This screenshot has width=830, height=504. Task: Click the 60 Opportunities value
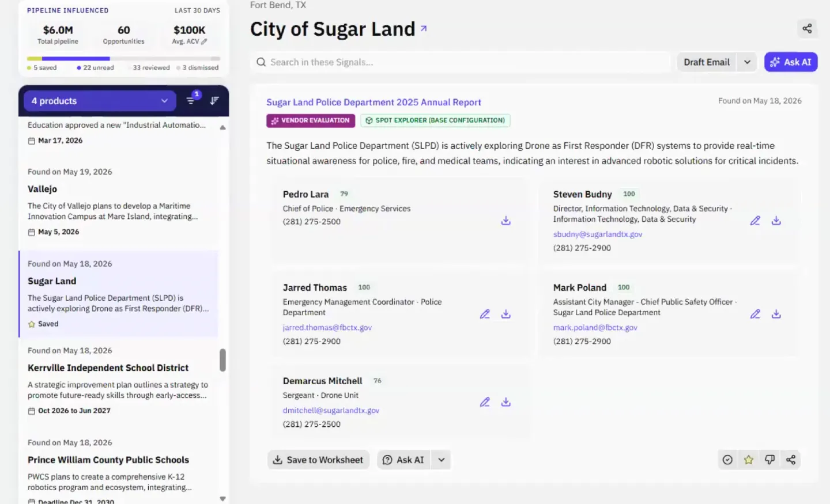(124, 30)
